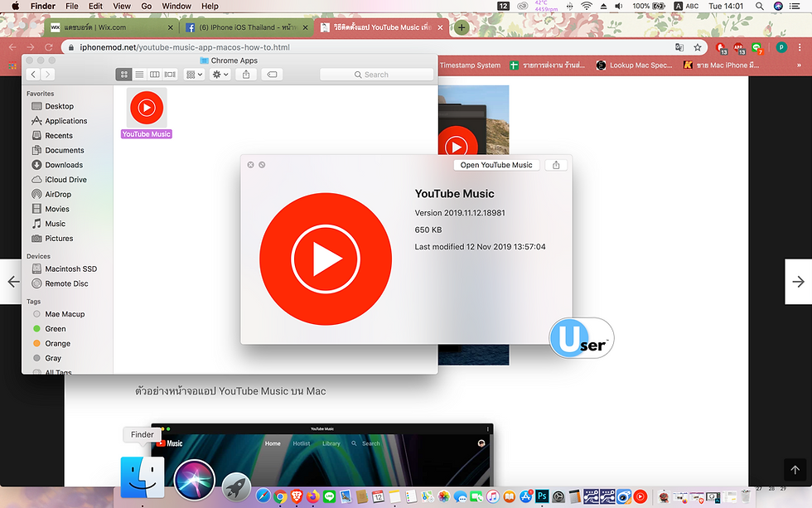
Task: Open Applications in Finder sidebar
Action: pyautogui.click(x=65, y=121)
